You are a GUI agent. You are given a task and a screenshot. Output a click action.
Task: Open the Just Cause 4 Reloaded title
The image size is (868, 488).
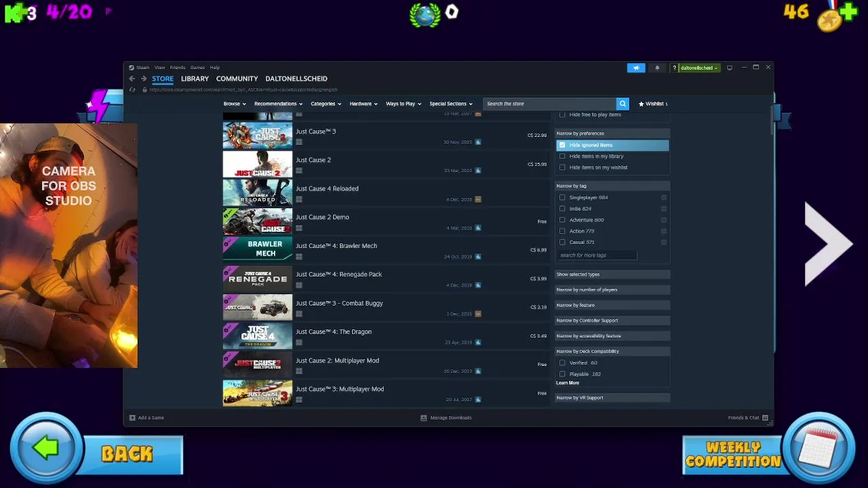(x=327, y=188)
